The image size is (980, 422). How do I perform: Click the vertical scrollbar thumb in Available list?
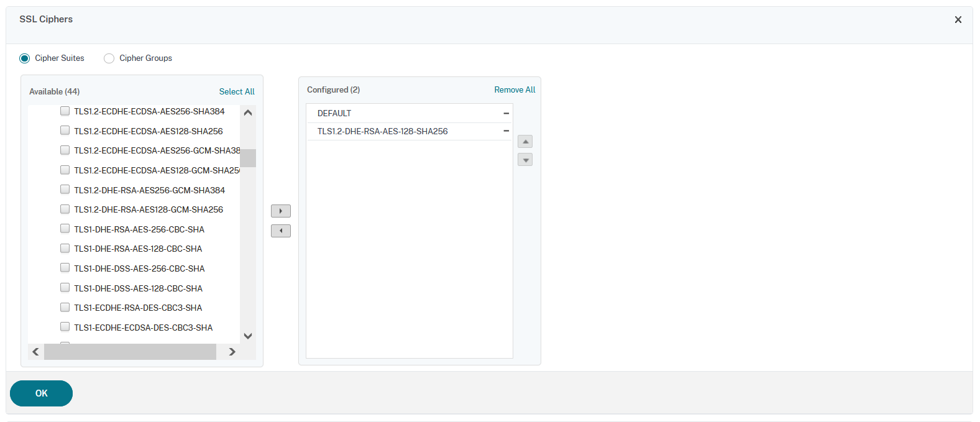(x=248, y=158)
